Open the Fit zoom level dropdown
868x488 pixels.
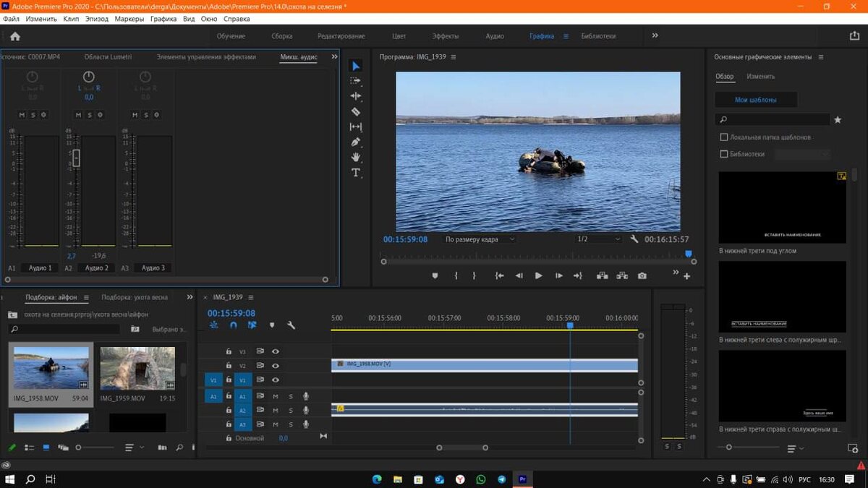pos(479,239)
